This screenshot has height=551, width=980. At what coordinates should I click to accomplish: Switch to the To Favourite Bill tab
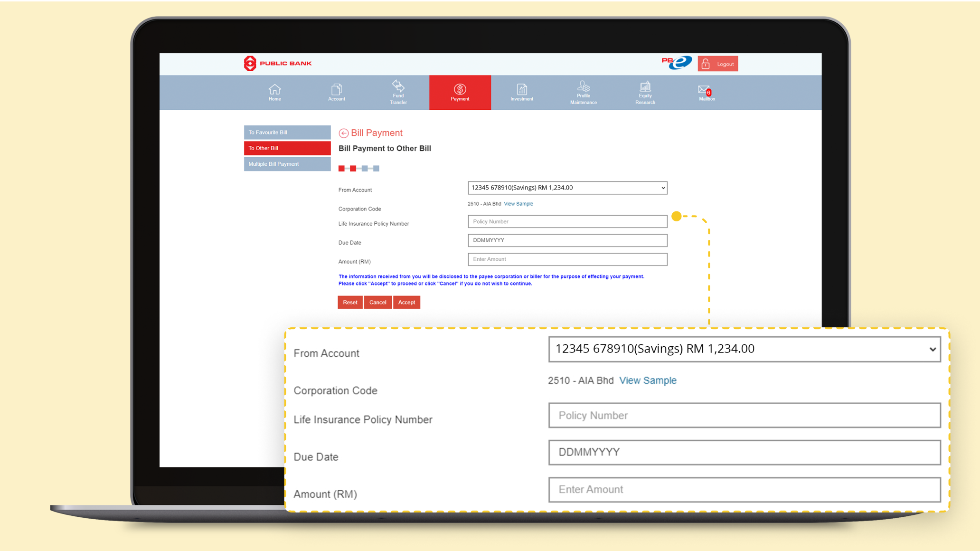pyautogui.click(x=287, y=132)
